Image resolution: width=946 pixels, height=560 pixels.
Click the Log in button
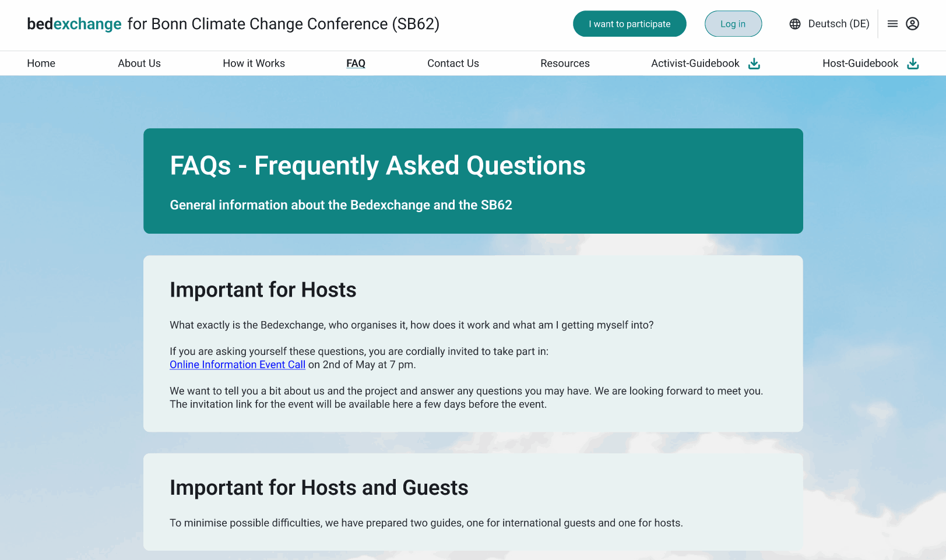point(733,24)
